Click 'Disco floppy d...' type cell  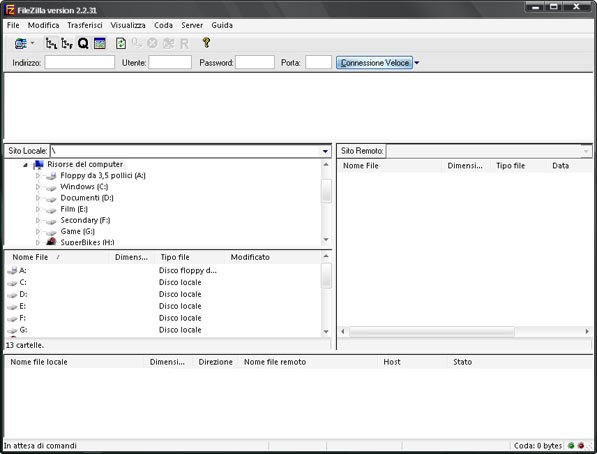[188, 270]
